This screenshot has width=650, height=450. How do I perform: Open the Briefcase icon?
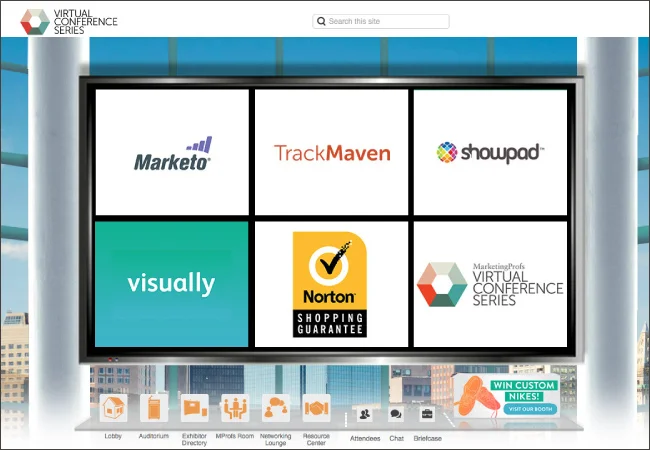[x=427, y=414]
